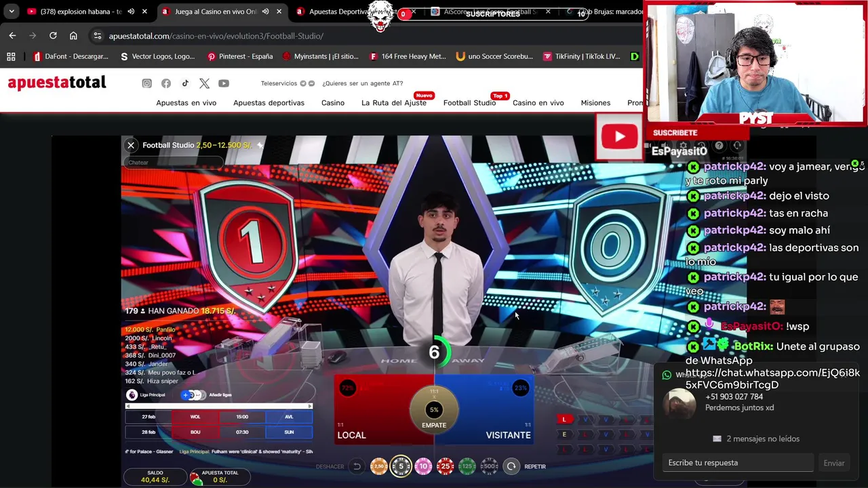This screenshot has height=488, width=868.
Task: Open the browser home page icon
Action: [x=73, y=35]
